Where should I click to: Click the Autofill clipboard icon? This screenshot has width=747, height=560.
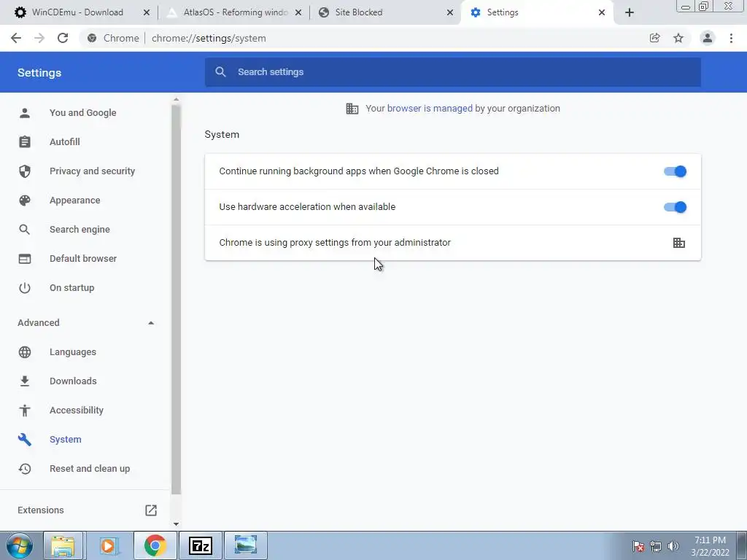pyautogui.click(x=25, y=142)
